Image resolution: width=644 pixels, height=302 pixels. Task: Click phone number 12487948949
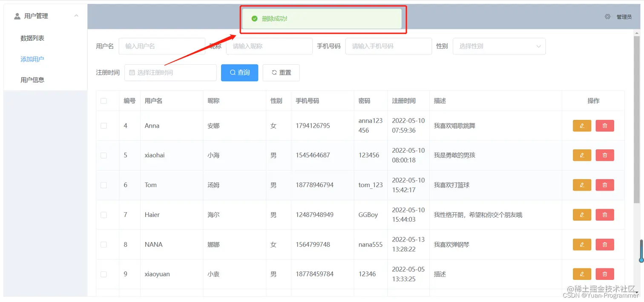[x=315, y=215]
